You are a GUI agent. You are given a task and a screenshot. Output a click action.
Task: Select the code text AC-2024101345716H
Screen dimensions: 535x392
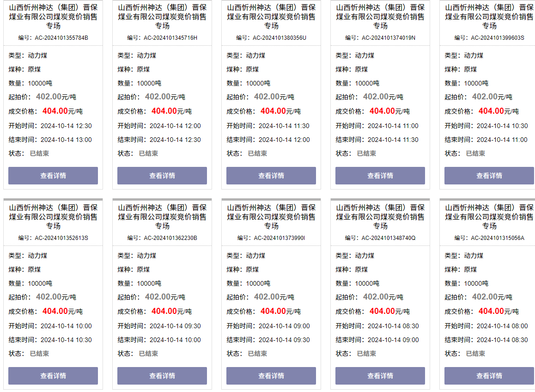point(170,38)
